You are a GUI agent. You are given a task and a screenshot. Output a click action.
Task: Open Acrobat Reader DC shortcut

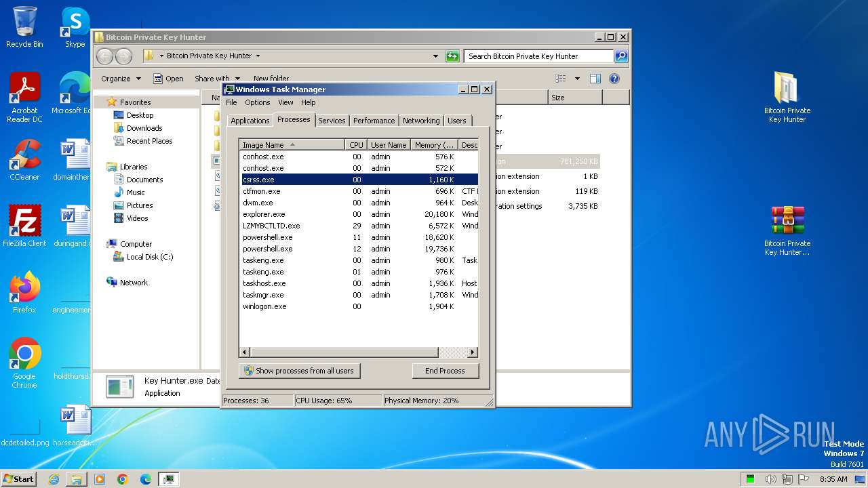(24, 98)
